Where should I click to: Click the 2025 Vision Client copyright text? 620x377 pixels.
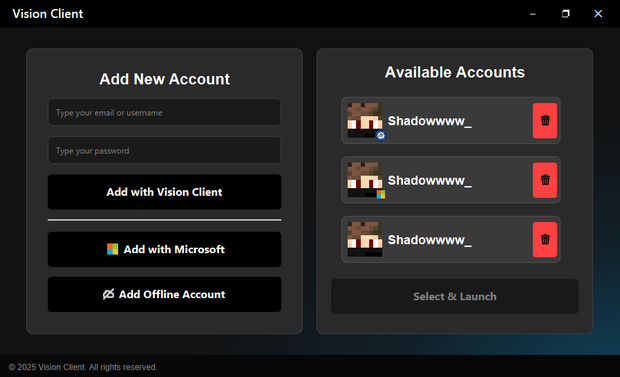click(x=83, y=367)
